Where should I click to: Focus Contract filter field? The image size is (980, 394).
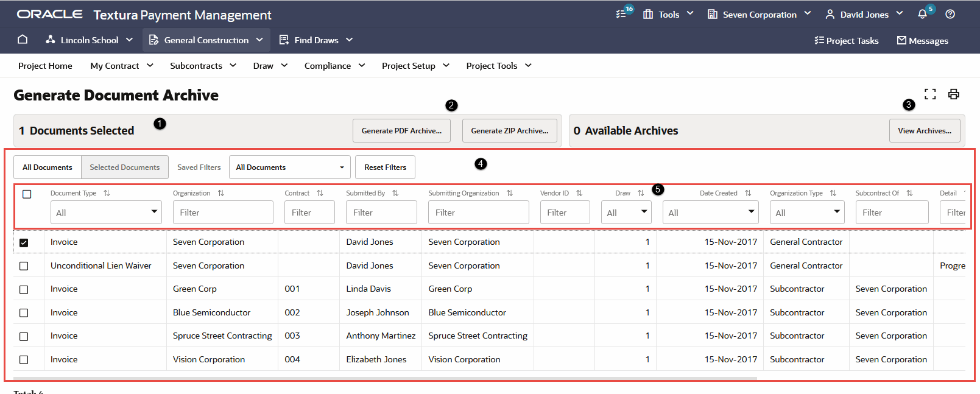[x=309, y=213]
